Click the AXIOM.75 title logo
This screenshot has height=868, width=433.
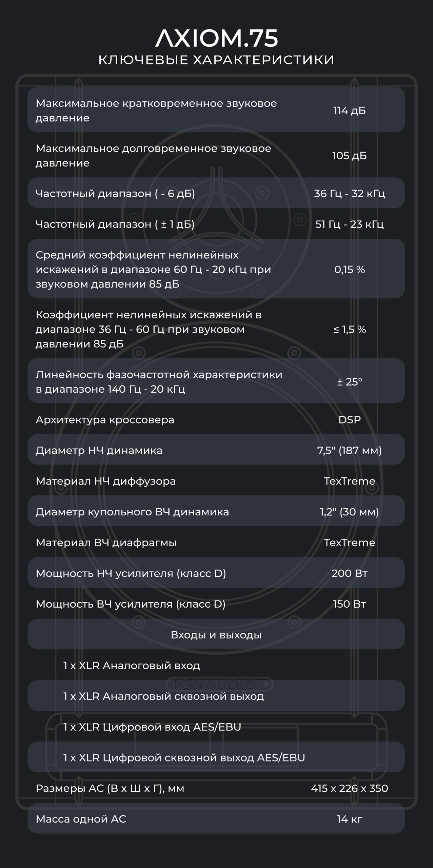(217, 38)
